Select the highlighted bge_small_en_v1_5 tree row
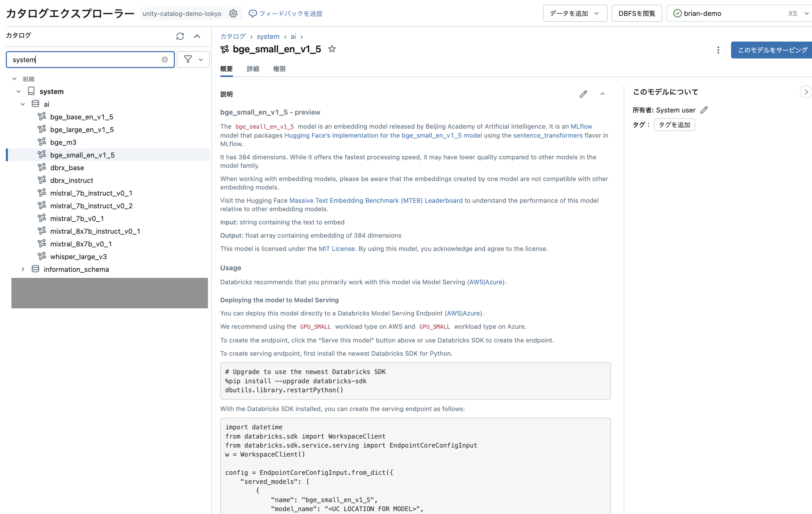 108,155
